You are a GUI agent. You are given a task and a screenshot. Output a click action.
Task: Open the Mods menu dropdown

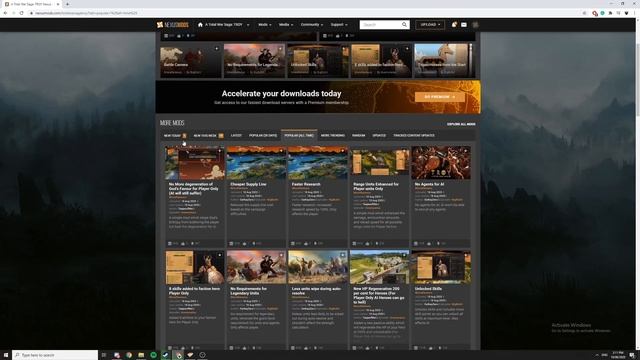click(264, 25)
